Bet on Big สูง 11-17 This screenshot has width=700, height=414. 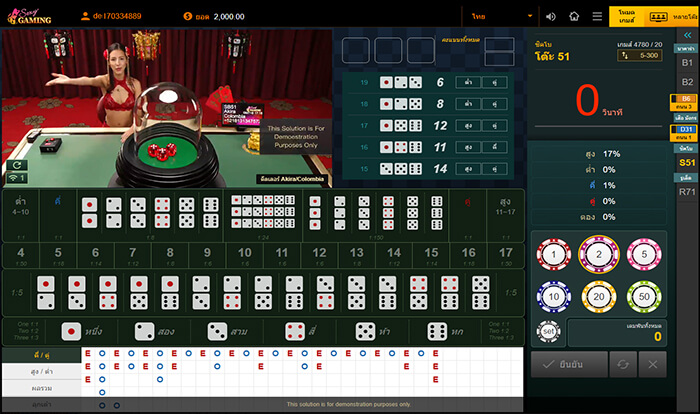coord(505,216)
